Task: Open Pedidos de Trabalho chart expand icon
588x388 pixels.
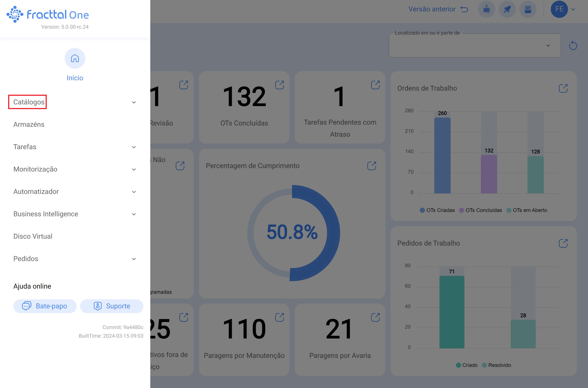Action: point(563,243)
